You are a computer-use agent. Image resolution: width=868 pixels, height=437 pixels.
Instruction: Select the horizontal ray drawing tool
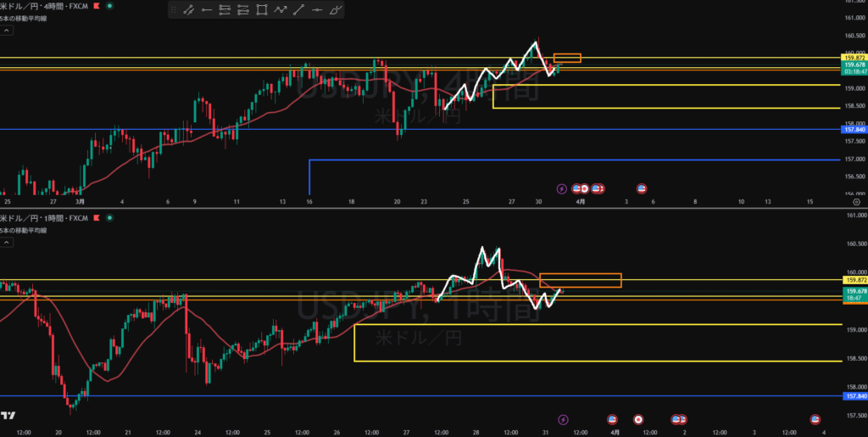pyautogui.click(x=206, y=11)
